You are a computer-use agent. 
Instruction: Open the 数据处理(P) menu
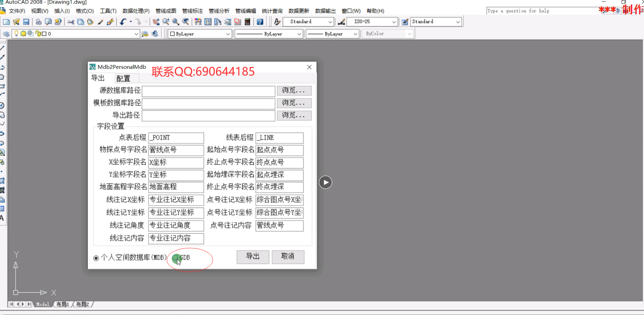click(136, 11)
